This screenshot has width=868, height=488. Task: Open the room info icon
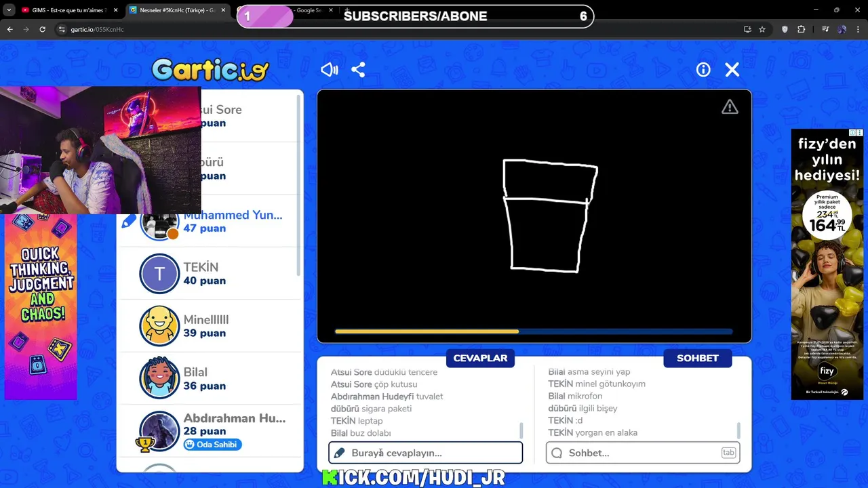pos(703,70)
